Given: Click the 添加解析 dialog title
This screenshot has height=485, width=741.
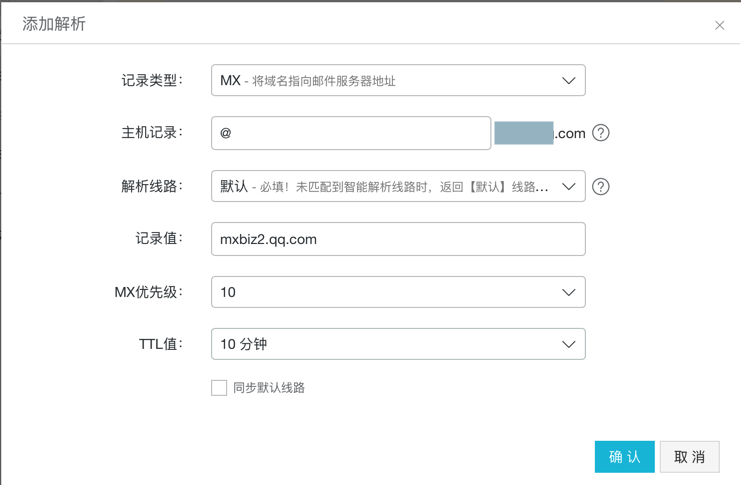Looking at the screenshot, I should tap(54, 24).
